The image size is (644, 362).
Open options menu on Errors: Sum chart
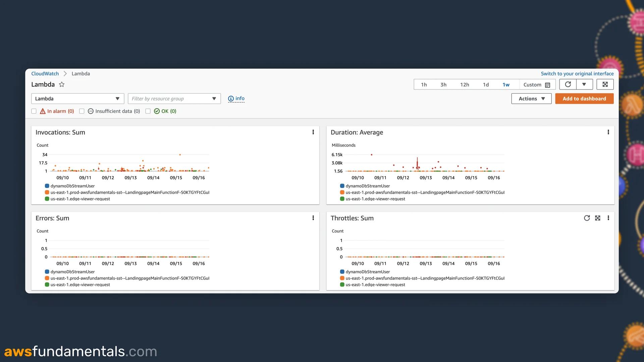tap(313, 218)
